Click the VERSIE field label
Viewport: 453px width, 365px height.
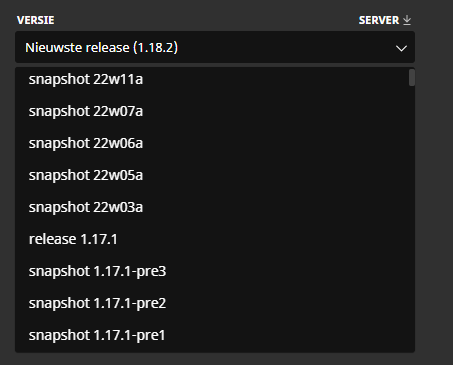tap(36, 20)
